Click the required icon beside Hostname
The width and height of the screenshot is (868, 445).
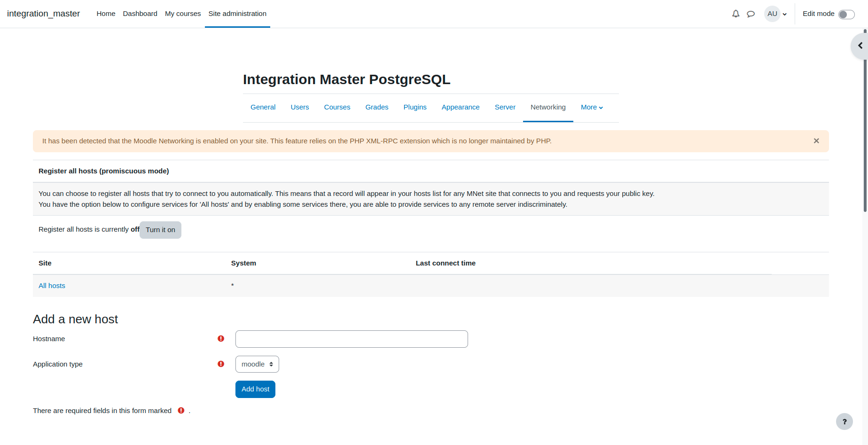point(221,339)
